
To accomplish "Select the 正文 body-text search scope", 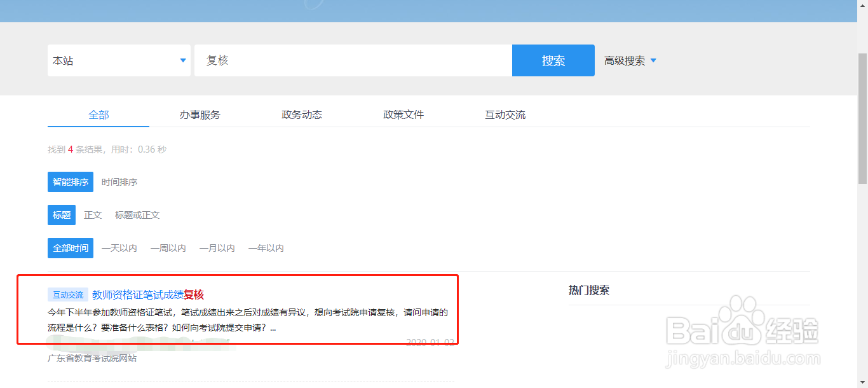I will [93, 215].
